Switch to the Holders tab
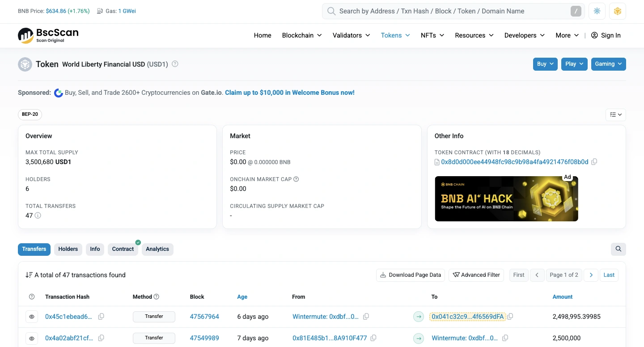Screen dimensions: 644x347 pyautogui.click(x=68, y=249)
